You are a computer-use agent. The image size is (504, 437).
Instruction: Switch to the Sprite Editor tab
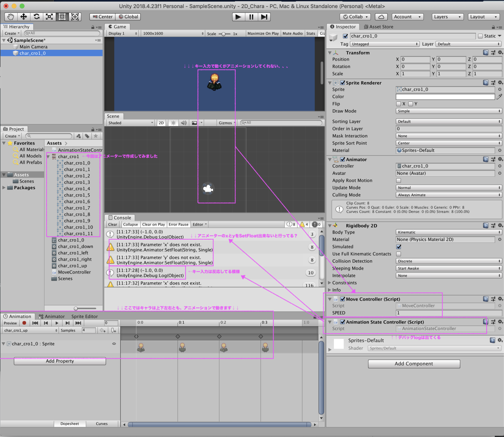[85, 316]
